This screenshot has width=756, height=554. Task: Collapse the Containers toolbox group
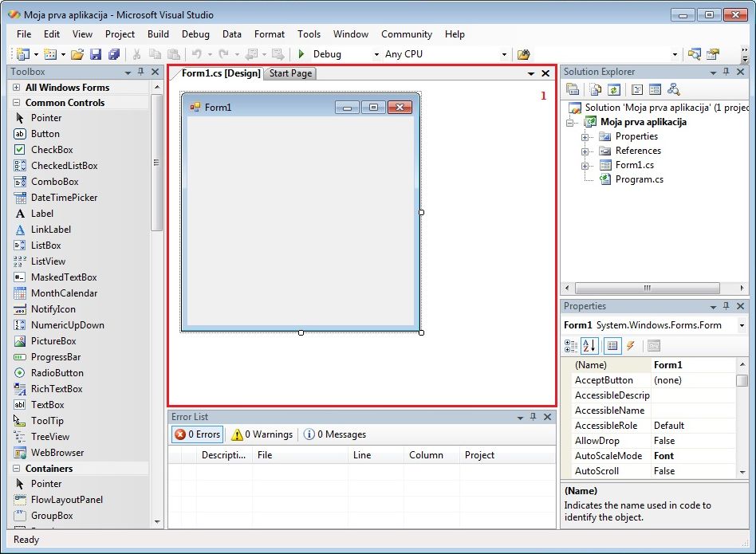pos(17,468)
